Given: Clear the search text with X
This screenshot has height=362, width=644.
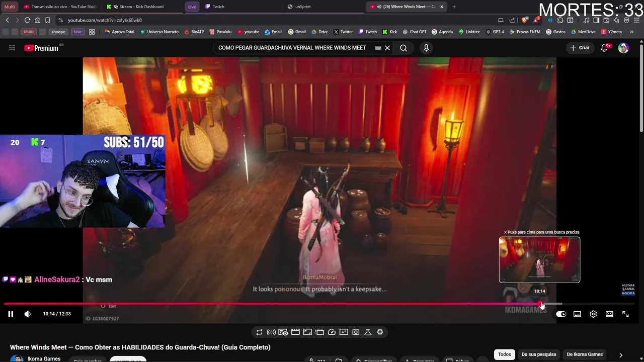Looking at the screenshot, I should click(387, 48).
